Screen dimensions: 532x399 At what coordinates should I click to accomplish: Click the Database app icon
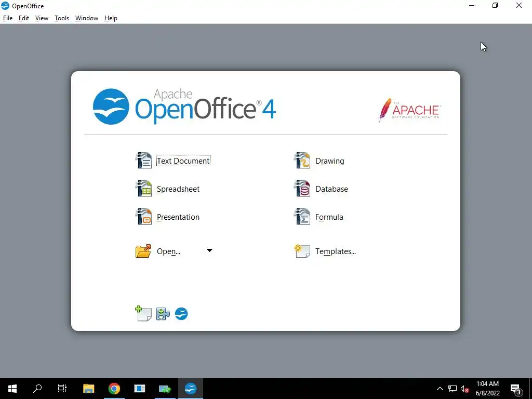302,189
